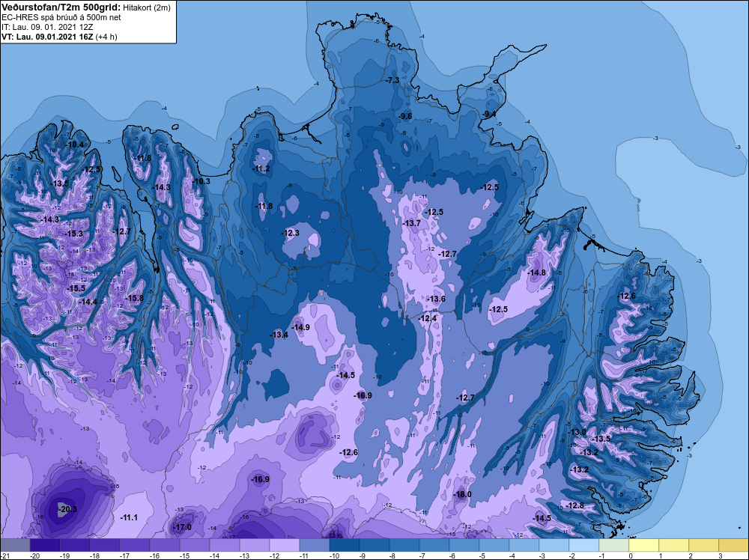Screen dimensions: 749x560
Task: Select legend swatch between -11 and -10
Action: click(315, 545)
